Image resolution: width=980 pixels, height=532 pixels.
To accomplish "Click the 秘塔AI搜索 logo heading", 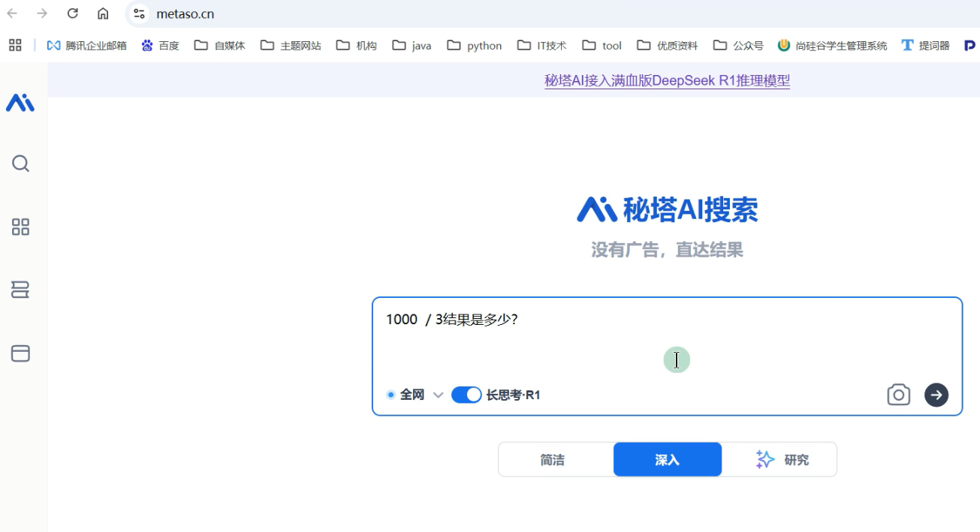I will click(x=667, y=209).
